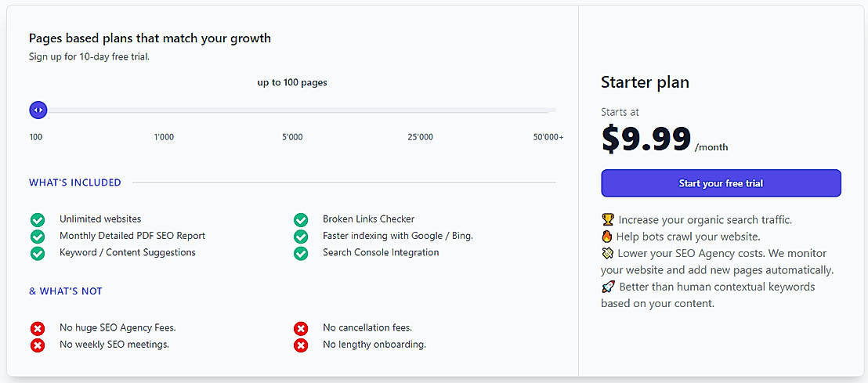
Task: Click check icon next to Broken Links Checker
Action: [x=300, y=219]
